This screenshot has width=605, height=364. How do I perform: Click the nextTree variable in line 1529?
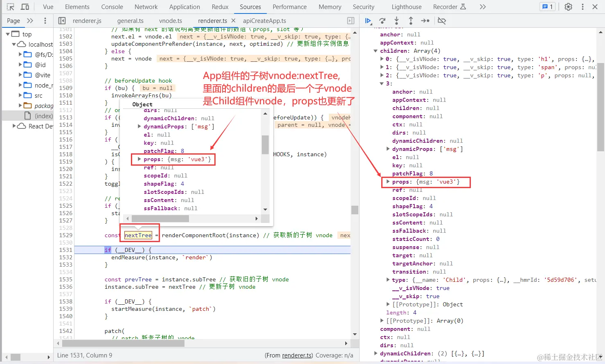click(x=138, y=235)
